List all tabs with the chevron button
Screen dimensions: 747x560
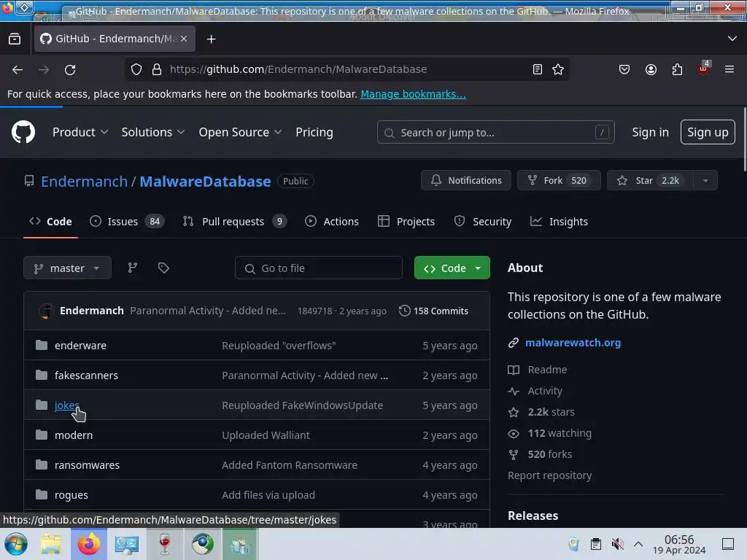(732, 39)
